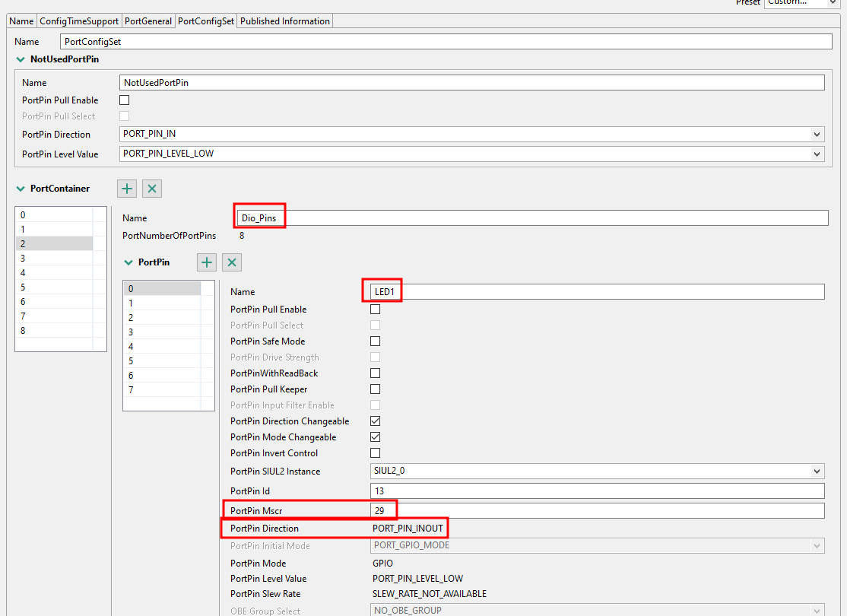
Task: Edit the LED1 pin name field
Action: [598, 292]
